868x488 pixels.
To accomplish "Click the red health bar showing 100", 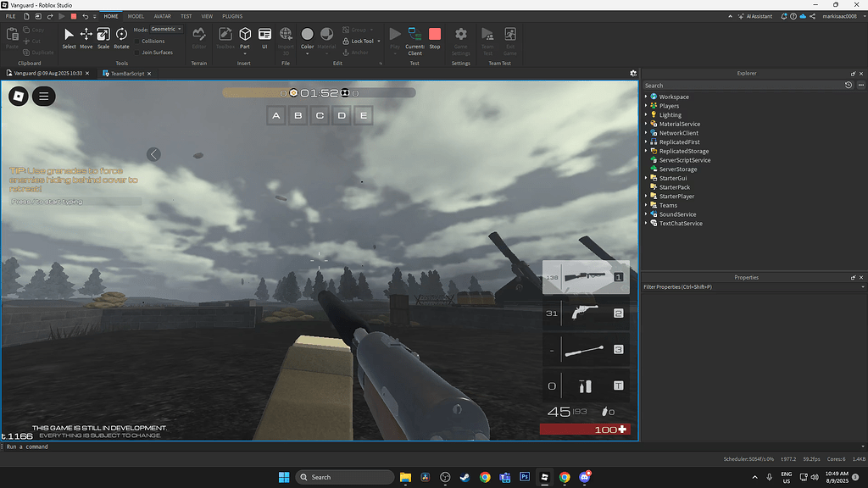I will click(585, 430).
